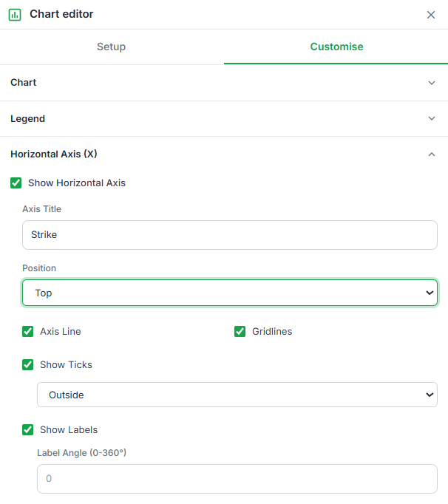
Task: Toggle the Axis Line checkbox
Action: (x=27, y=331)
